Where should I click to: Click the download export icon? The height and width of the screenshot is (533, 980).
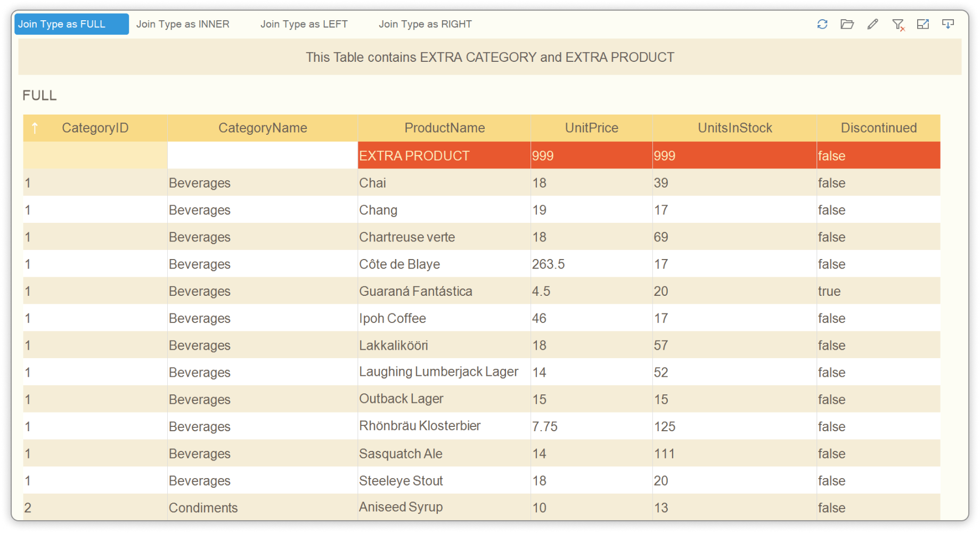(948, 24)
